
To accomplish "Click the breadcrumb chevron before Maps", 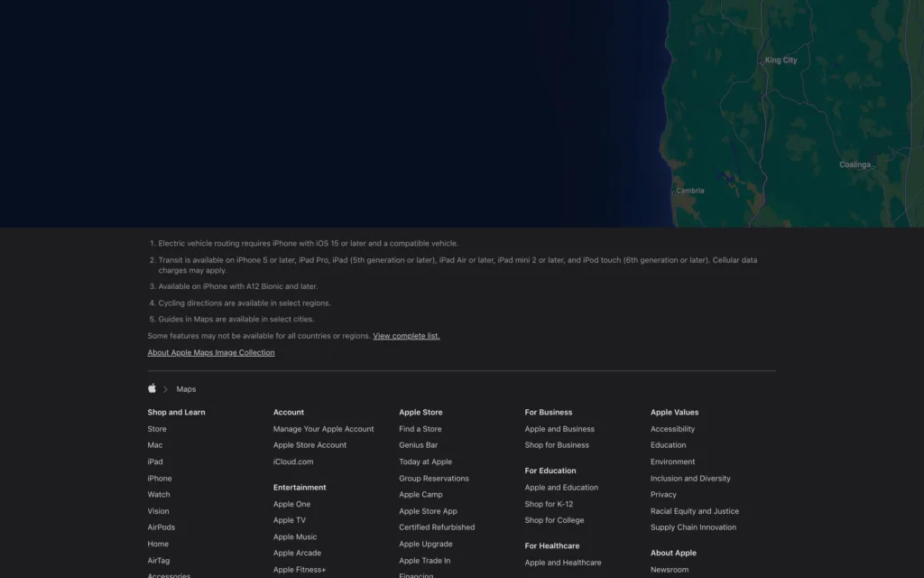I will pyautogui.click(x=166, y=389).
